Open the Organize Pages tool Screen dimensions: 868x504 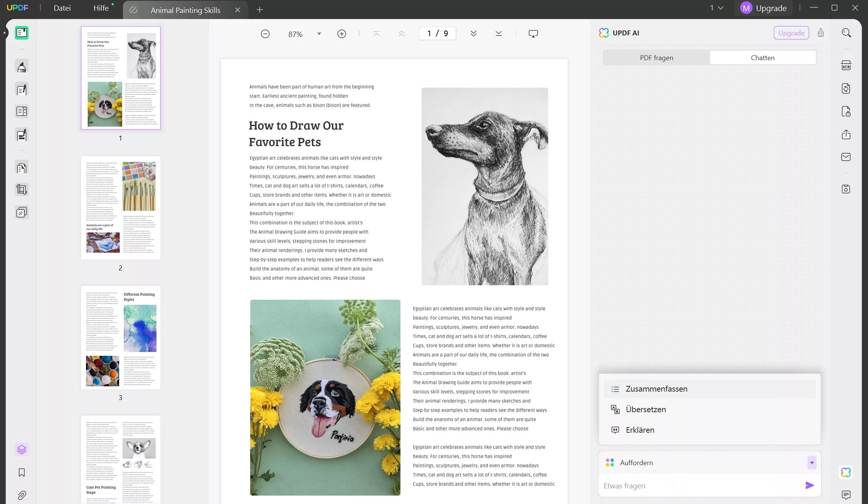(x=22, y=168)
